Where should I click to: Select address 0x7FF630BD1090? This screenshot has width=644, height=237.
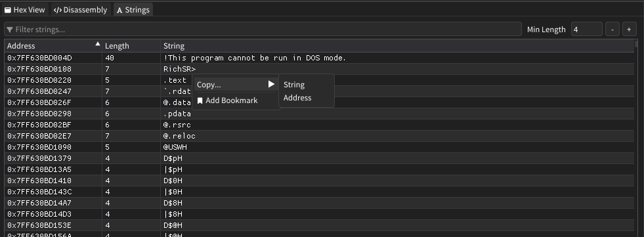click(39, 147)
